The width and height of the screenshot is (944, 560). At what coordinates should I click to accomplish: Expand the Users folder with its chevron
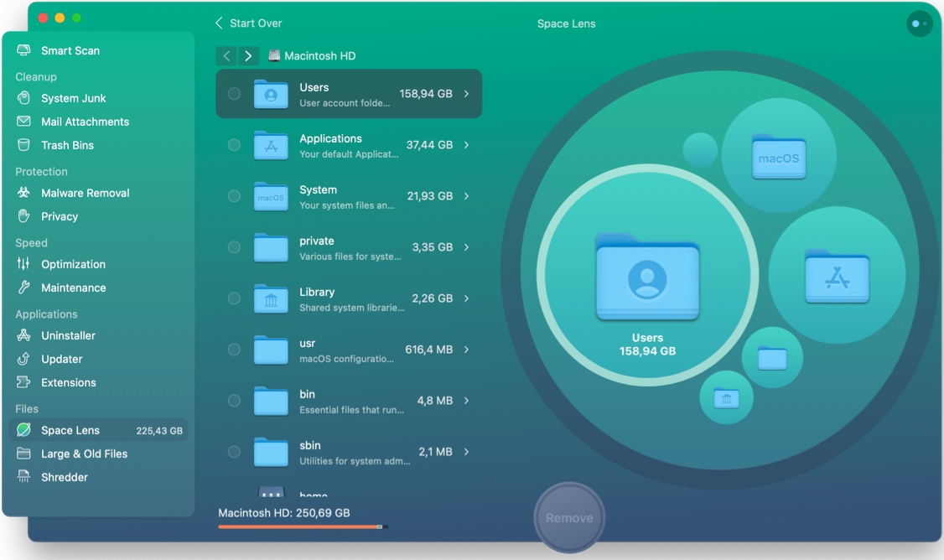467,94
